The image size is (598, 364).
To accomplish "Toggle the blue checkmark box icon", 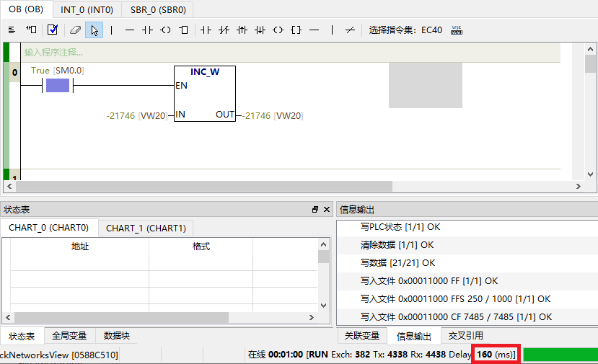I will coord(52,30).
